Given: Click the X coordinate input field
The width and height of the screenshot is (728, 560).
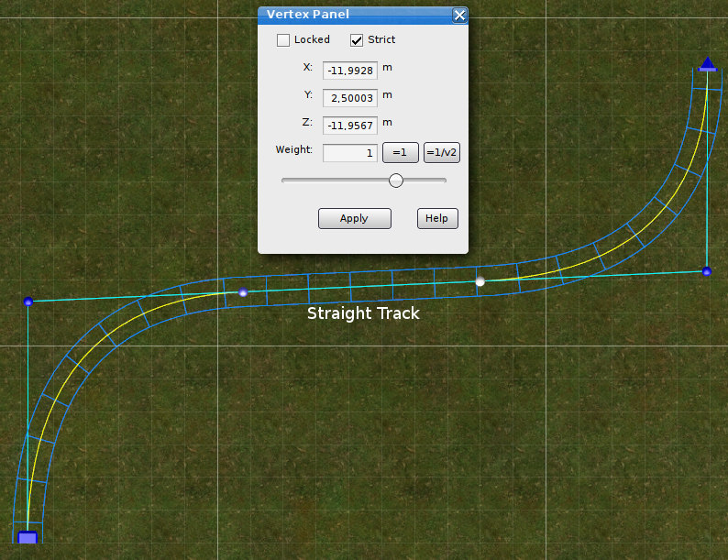Looking at the screenshot, I should 349,70.
